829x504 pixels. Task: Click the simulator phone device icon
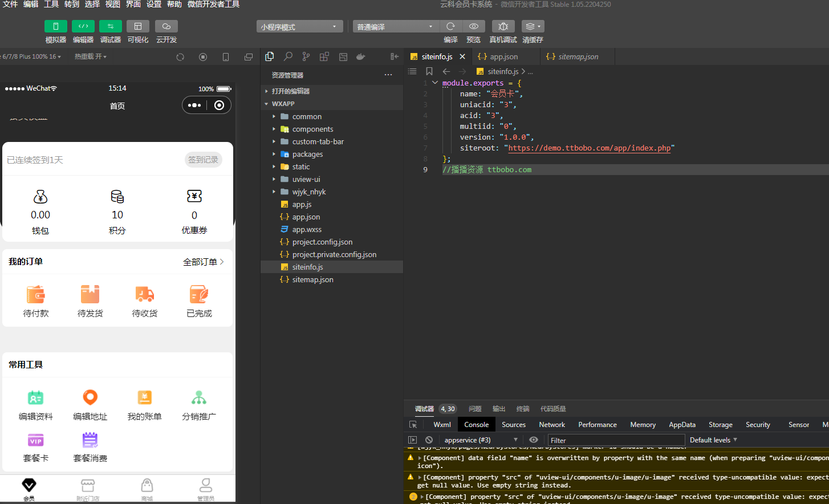click(x=226, y=57)
